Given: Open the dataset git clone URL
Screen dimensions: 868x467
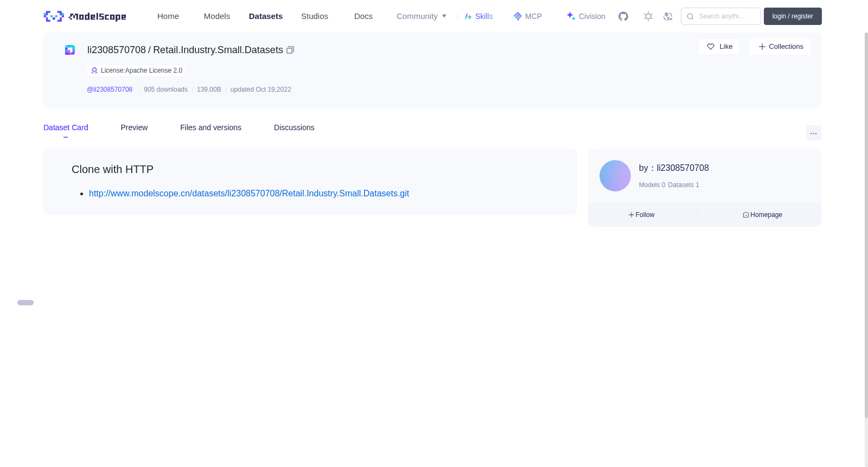Looking at the screenshot, I should pyautogui.click(x=249, y=193).
